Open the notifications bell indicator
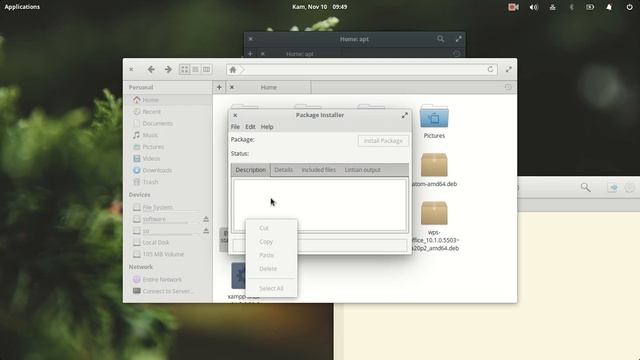This screenshot has height=360, width=640. 609,7
